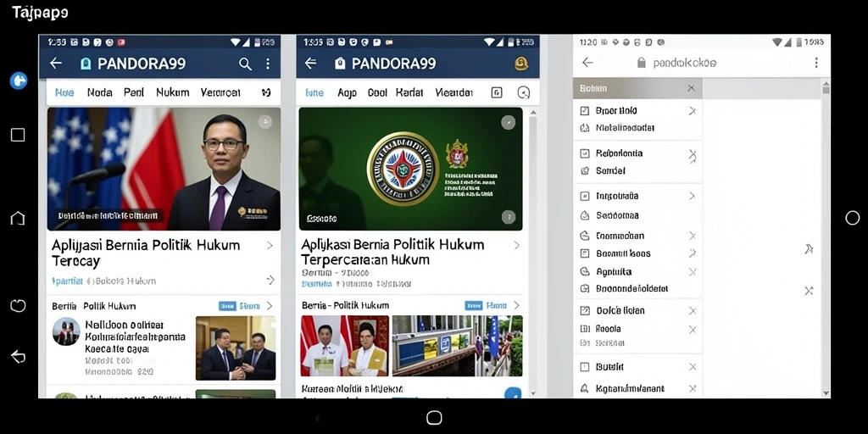Tap home icon in left system bar
The image size is (868, 434).
18,218
